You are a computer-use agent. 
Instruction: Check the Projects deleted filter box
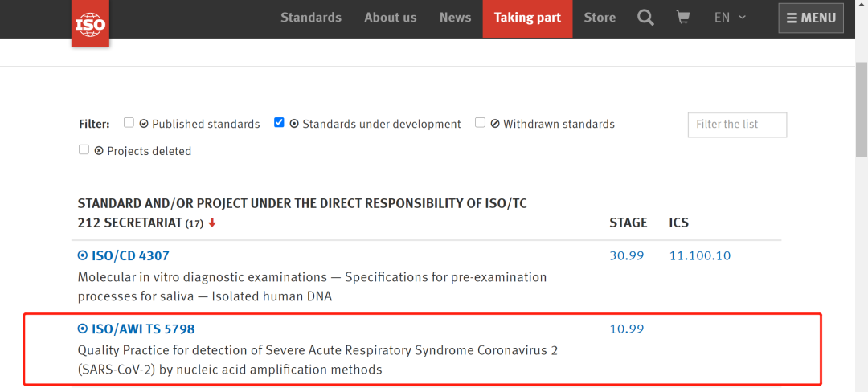click(84, 150)
